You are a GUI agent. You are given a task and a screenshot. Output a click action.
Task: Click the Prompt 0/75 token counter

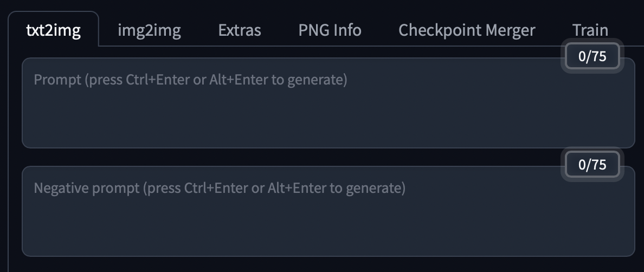click(x=592, y=56)
